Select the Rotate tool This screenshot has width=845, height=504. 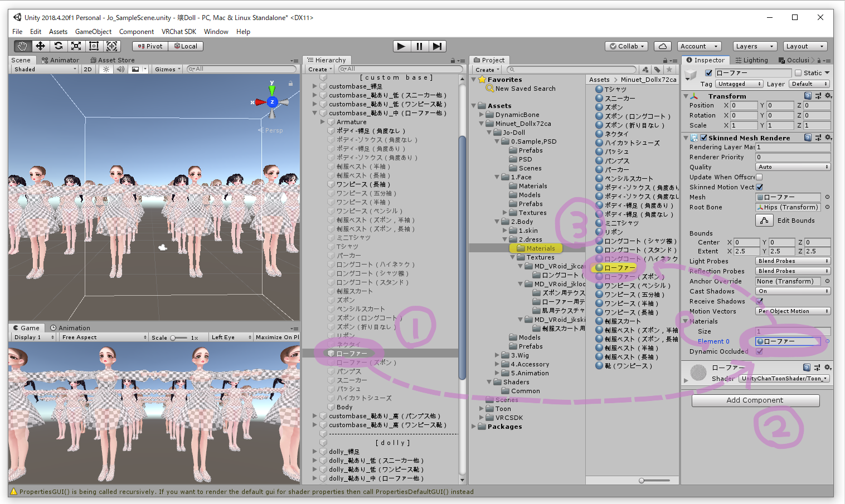(x=58, y=46)
